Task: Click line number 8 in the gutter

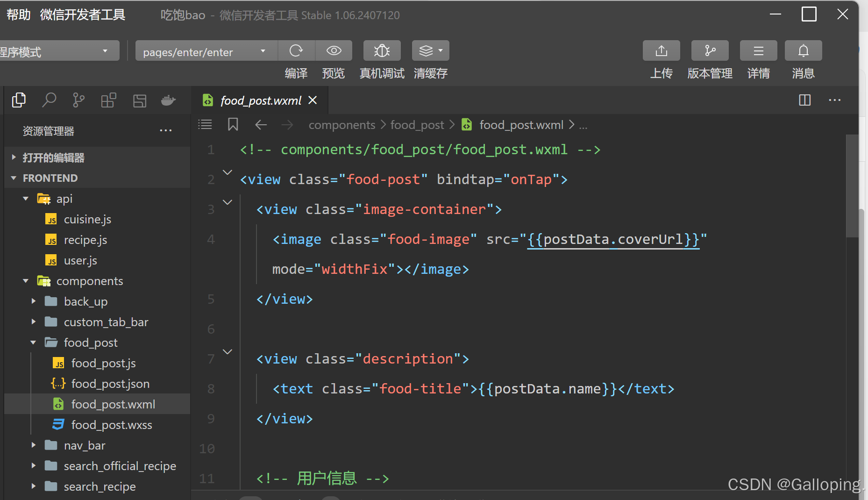Action: coord(211,389)
